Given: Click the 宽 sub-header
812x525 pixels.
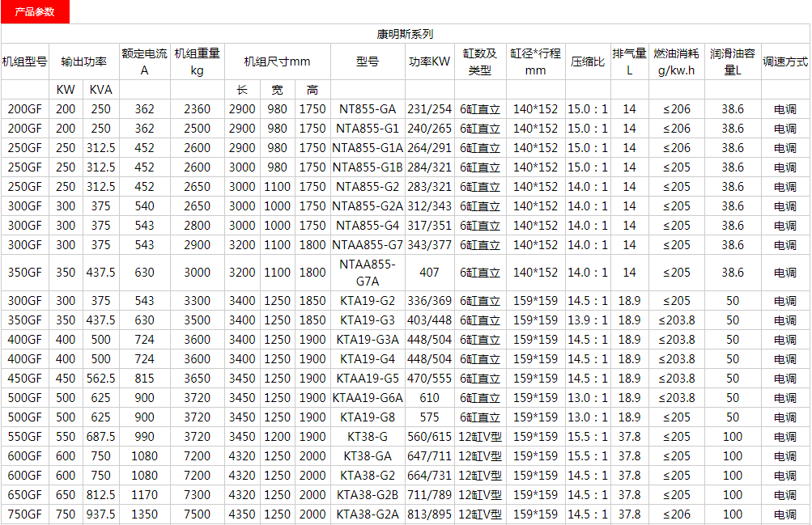Looking at the screenshot, I should click(278, 90).
